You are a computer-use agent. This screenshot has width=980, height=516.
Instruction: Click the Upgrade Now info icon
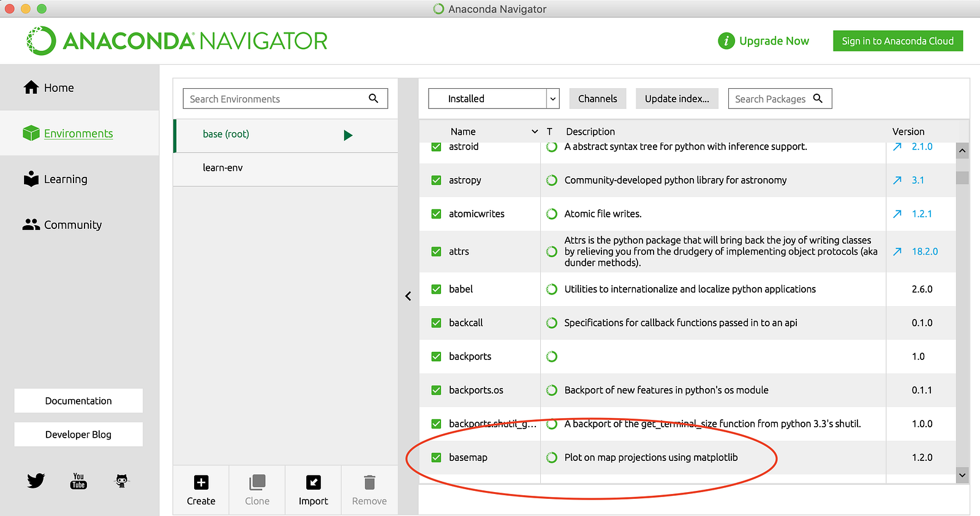(726, 41)
